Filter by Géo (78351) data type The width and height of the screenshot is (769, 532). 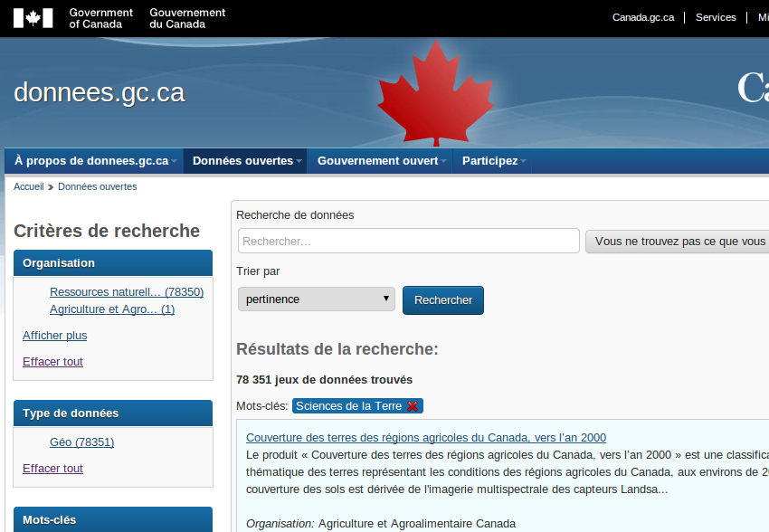(82, 442)
